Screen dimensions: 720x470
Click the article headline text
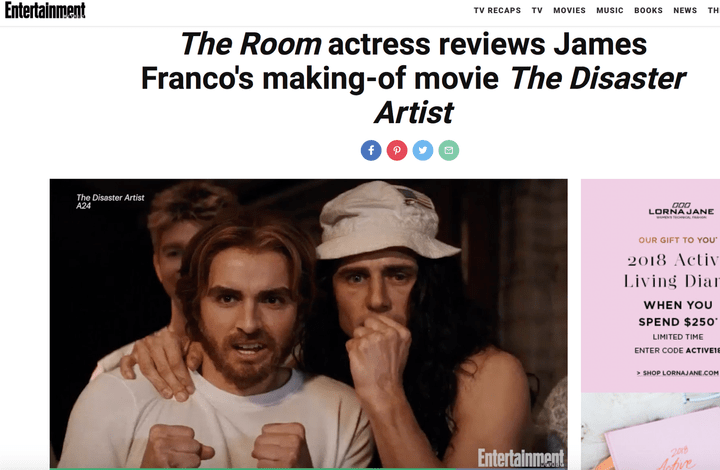[x=413, y=78]
